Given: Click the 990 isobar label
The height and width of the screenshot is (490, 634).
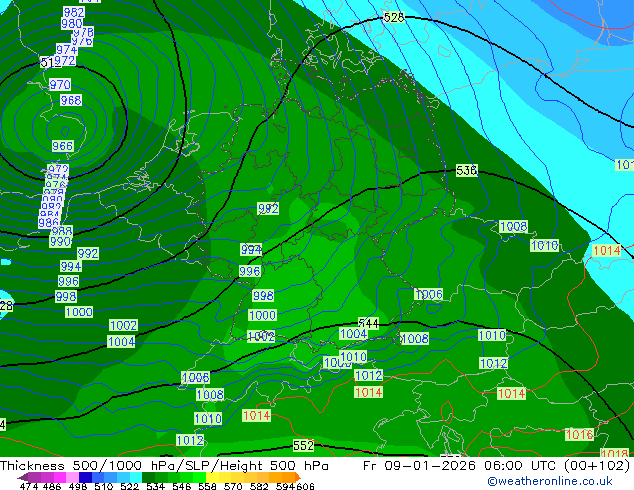Looking at the screenshot, I should (x=60, y=241).
